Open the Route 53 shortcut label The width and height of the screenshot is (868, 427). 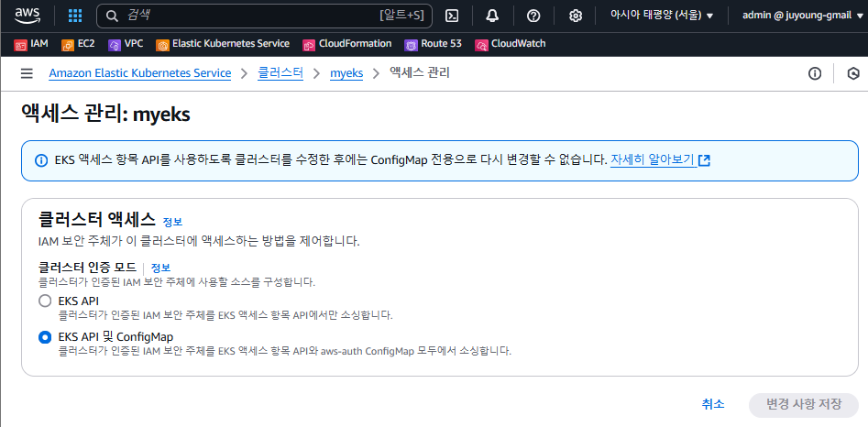[x=441, y=44]
